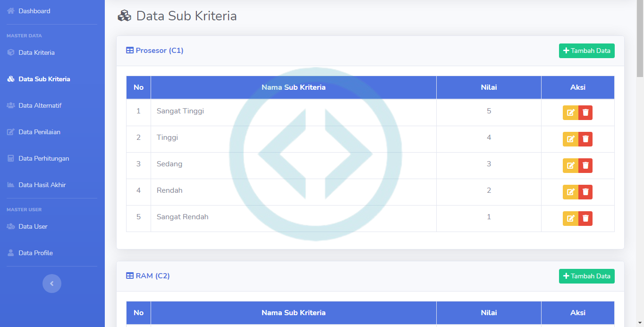Remove the Sangat Rendah entry
644x327 pixels.
click(x=585, y=218)
